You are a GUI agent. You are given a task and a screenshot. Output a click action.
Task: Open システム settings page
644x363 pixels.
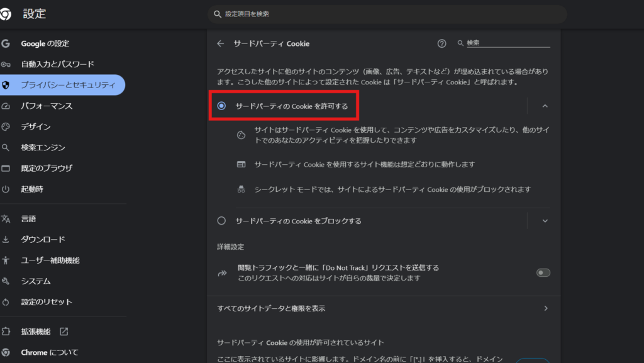[36, 281]
